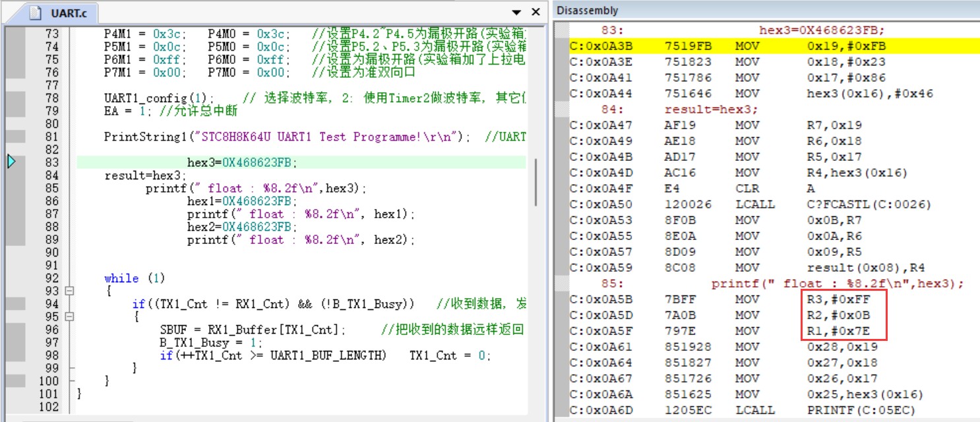This screenshot has width=980, height=422.
Task: Click operand "0x25,hex3(0x16)" in Disassembly
Action: point(865,394)
